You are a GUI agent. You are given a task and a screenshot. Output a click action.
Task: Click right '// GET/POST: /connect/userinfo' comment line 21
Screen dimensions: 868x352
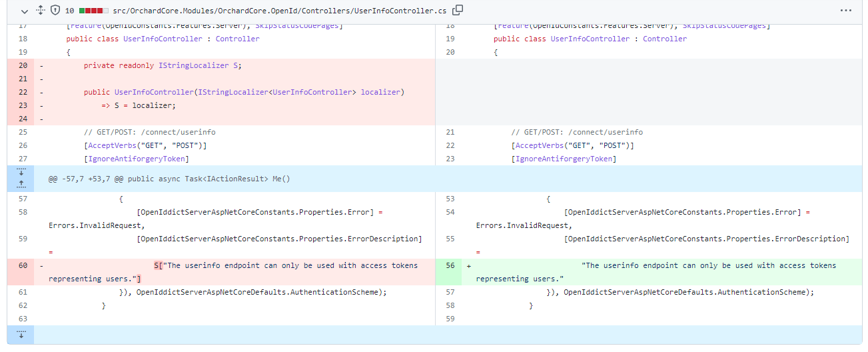tap(577, 132)
